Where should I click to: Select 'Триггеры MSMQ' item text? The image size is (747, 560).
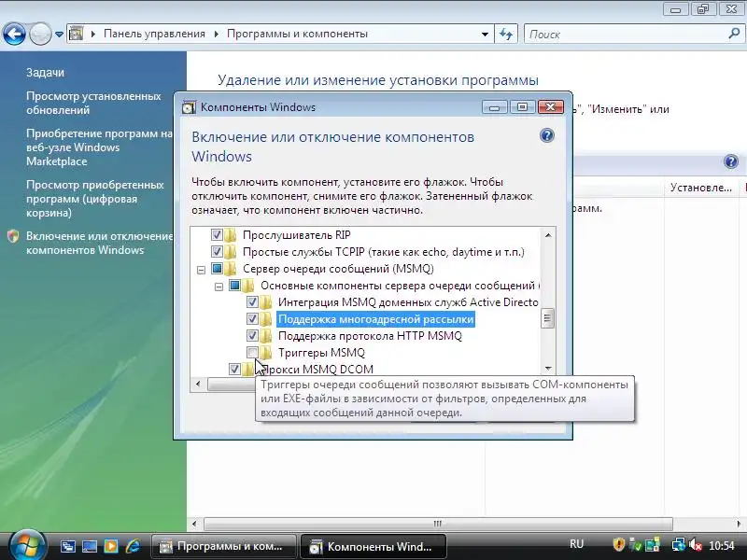[321, 353]
